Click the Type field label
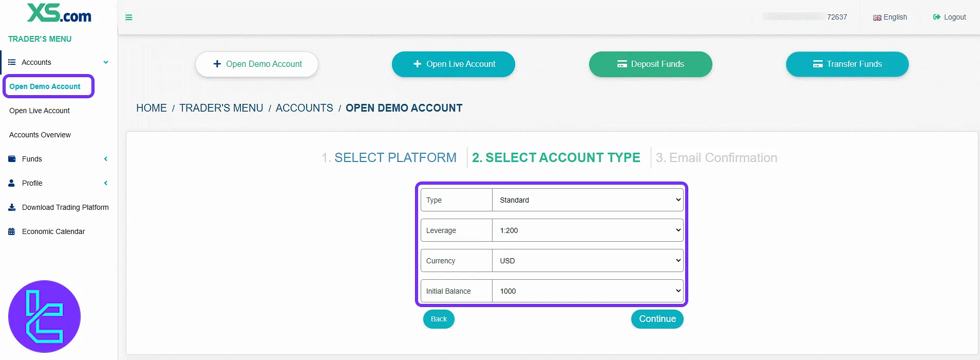This screenshot has height=360, width=980. pos(434,200)
